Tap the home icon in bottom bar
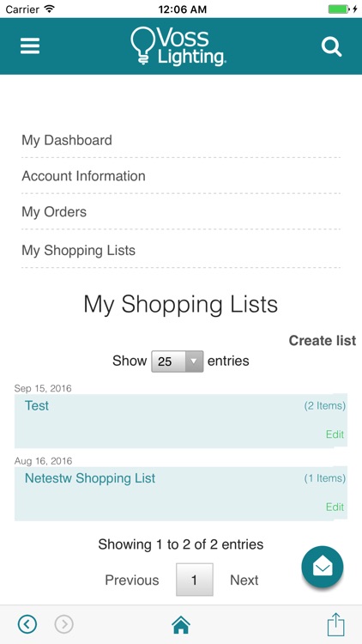Viewport: 362px width, 644px height. click(181, 625)
